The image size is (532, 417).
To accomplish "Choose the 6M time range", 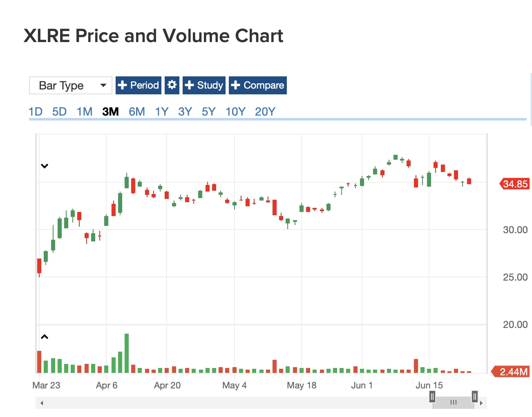I will (137, 111).
